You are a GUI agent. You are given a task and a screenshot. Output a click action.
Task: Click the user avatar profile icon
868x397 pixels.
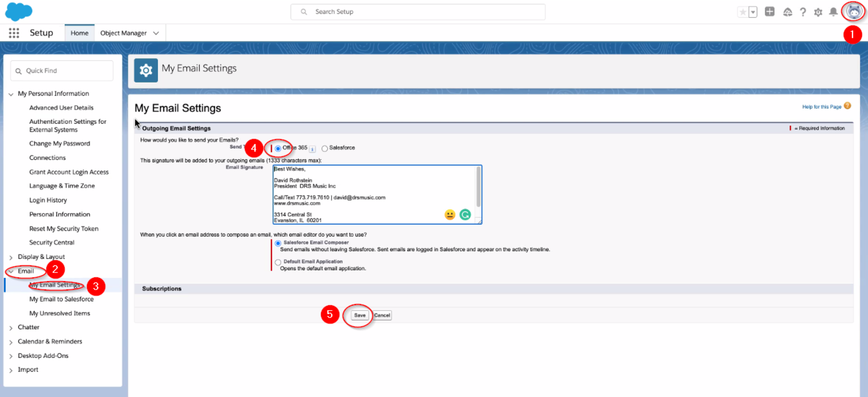click(854, 12)
